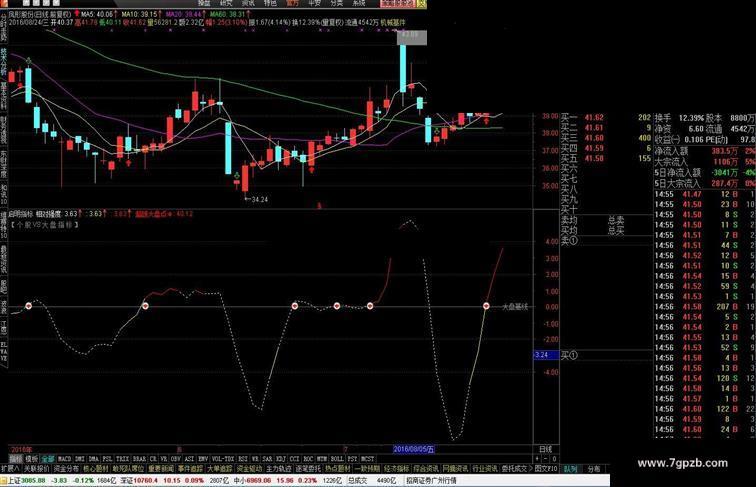The image size is (756, 487).
Task: Select the KDJ indicator tab
Action: (281, 459)
